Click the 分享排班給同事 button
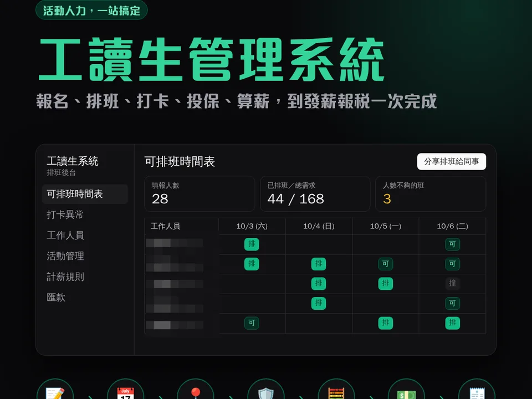The image size is (532, 399). [451, 161]
